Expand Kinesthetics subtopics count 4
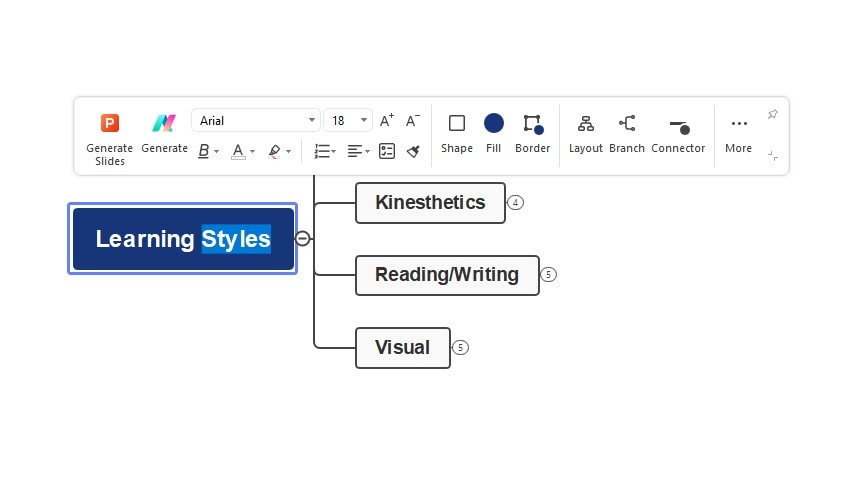The height and width of the screenshot is (484, 867). pyautogui.click(x=515, y=202)
